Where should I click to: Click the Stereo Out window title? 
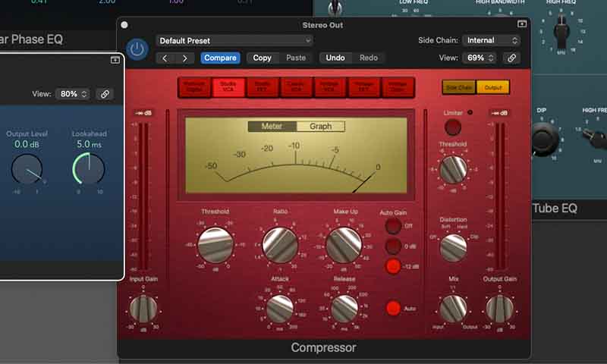pos(322,25)
